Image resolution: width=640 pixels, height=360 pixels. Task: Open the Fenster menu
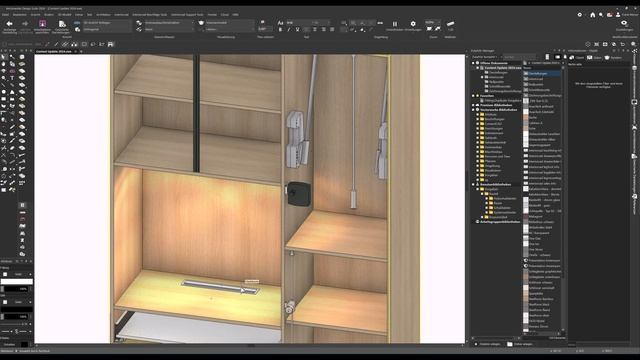point(212,15)
